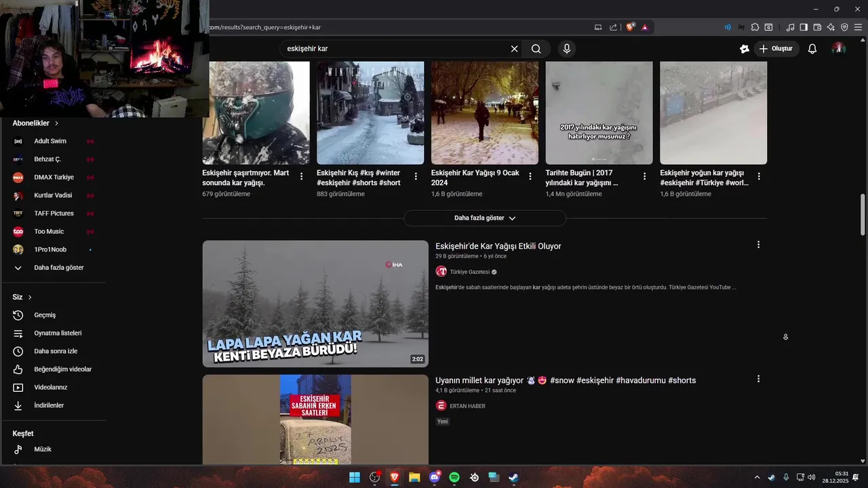Open the DMAX Türkiye subscription
Viewport: 868px width, 488px height.
[53, 178]
